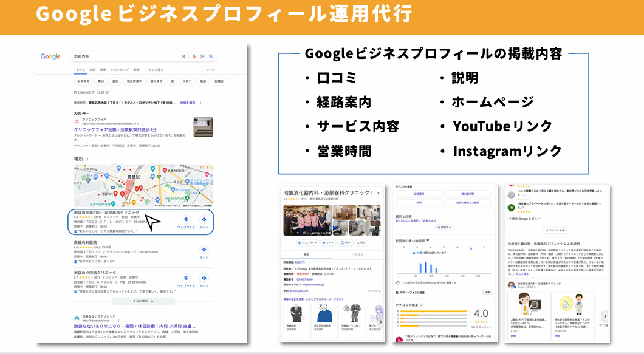Open ウェブサイト icon for 池袋消化器内科 listing

186,220
